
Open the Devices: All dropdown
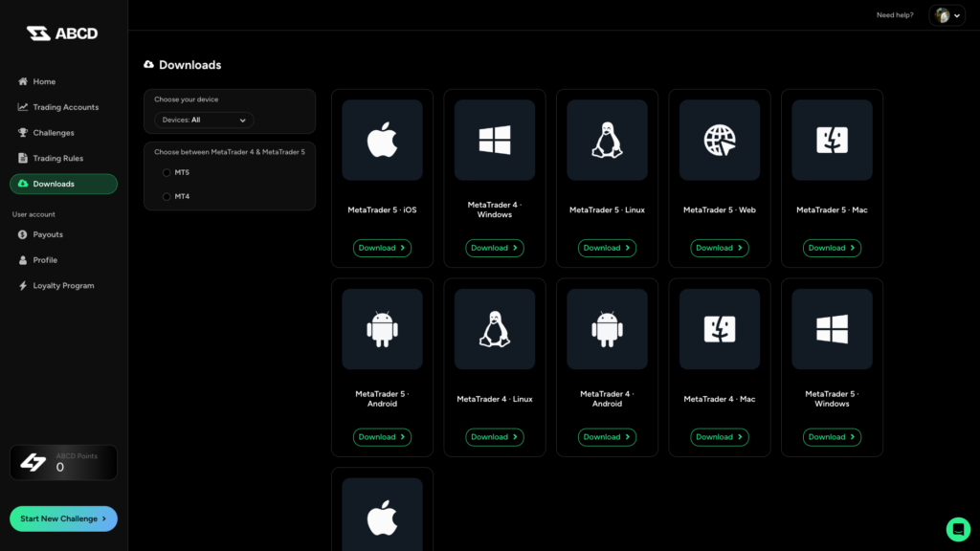(x=204, y=121)
